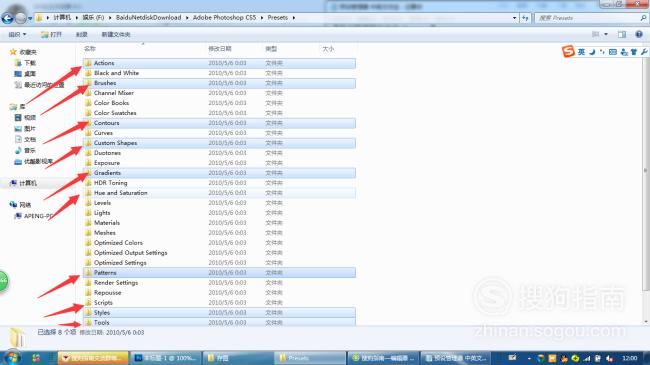
Task: Open the Organize dropdown menu
Action: [x=17, y=34]
